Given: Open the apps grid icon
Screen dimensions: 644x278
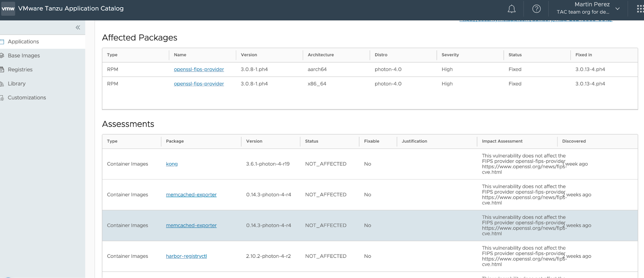Looking at the screenshot, I should pyautogui.click(x=640, y=9).
